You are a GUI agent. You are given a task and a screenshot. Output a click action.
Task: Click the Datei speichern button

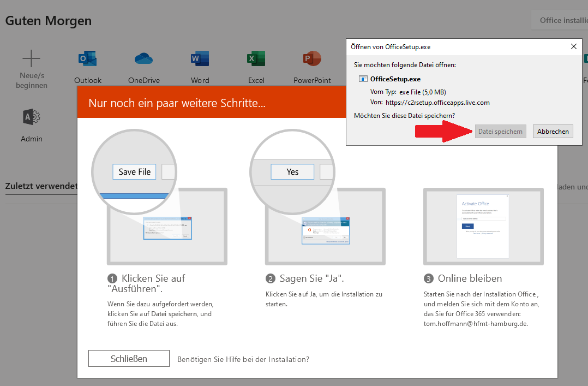pos(500,132)
